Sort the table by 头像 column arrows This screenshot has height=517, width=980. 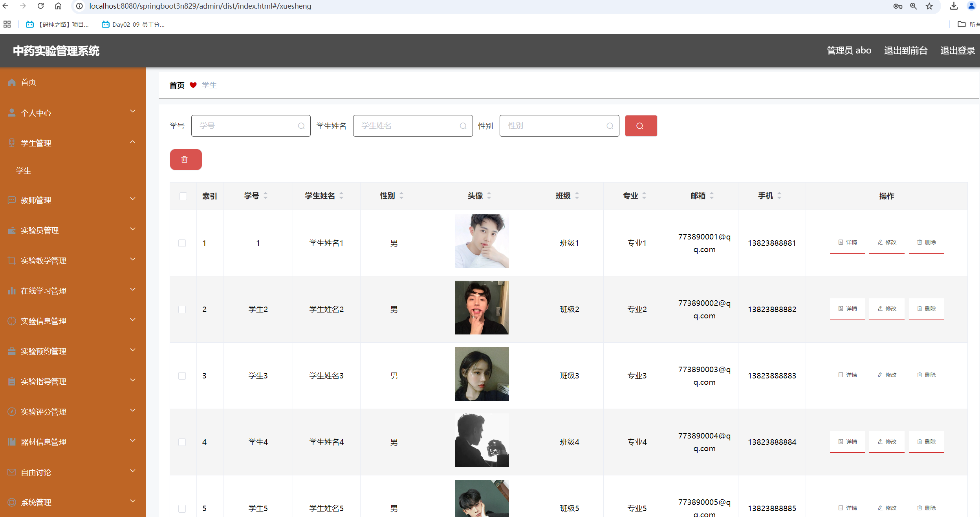(x=489, y=195)
